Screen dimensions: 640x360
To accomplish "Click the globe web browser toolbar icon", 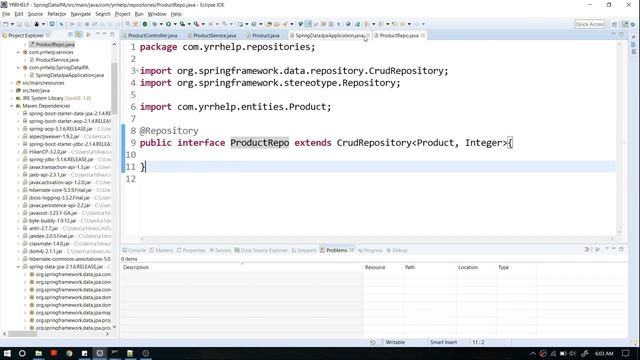I will [x=348, y=24].
